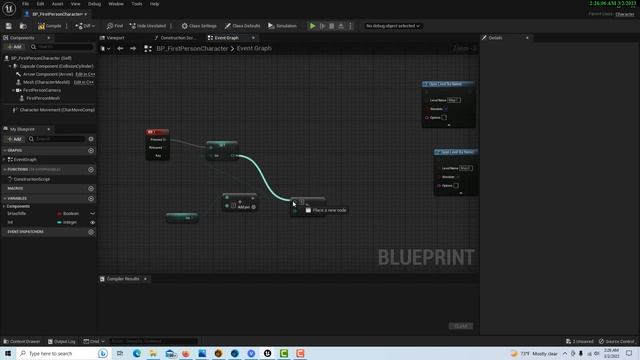This screenshot has width=640, height=360.
Task: Add a new macro with plus icon
Action: [x=91, y=189]
